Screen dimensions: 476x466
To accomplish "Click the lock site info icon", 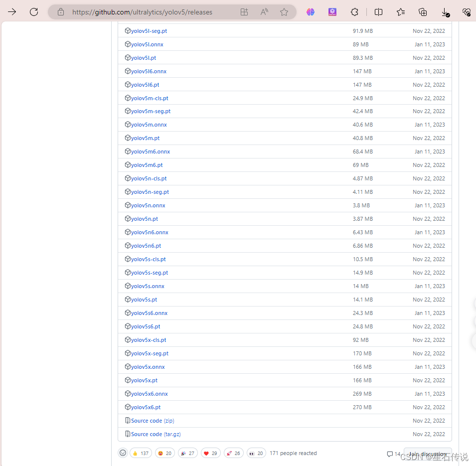I will pyautogui.click(x=61, y=12).
